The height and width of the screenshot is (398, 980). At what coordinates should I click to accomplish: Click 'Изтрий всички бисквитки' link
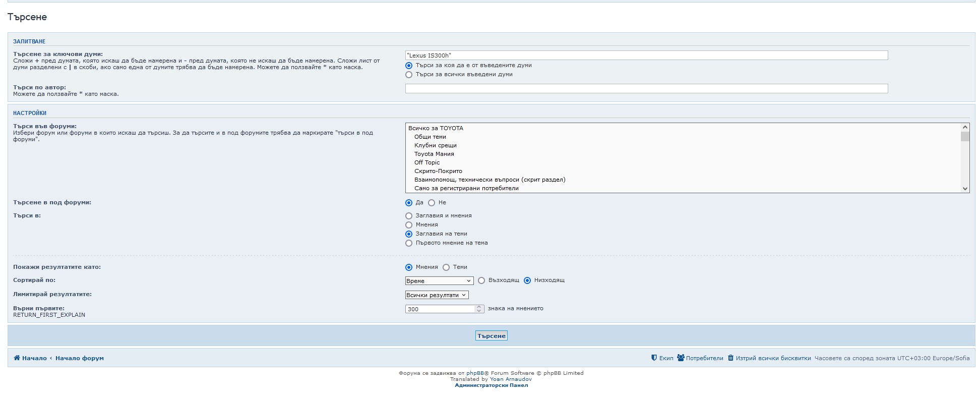773,358
